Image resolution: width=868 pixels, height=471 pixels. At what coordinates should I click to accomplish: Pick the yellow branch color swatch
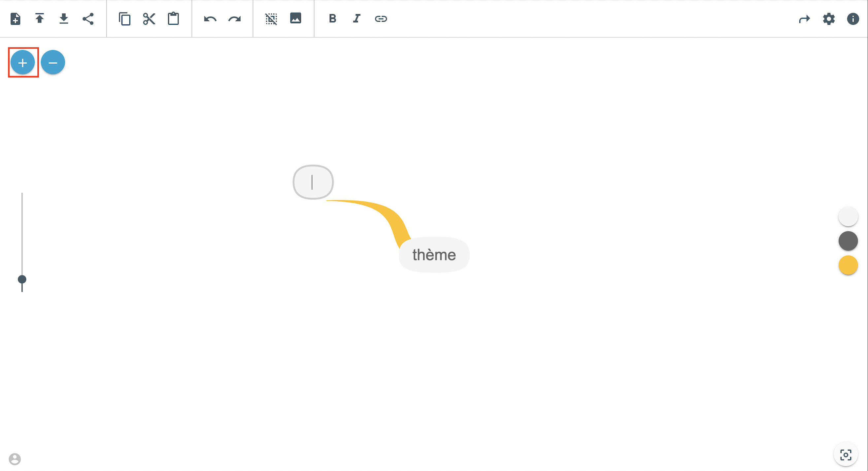point(848,265)
